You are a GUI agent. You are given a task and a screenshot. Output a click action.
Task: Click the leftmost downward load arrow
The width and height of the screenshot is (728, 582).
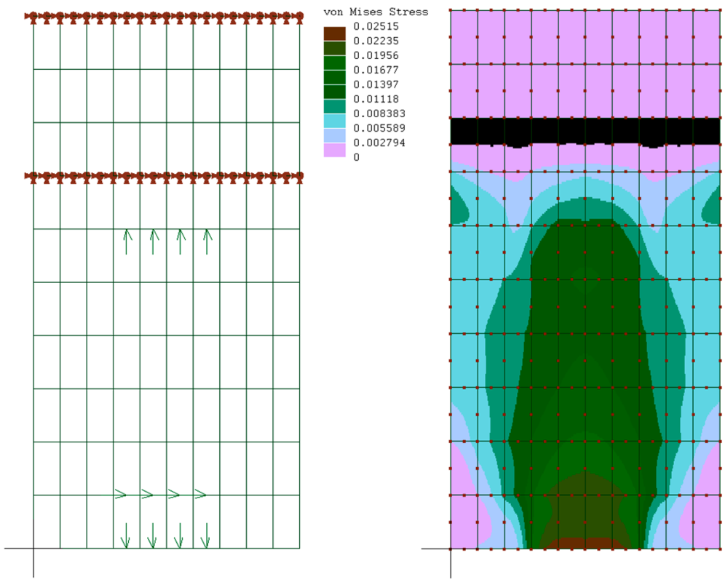125,535
